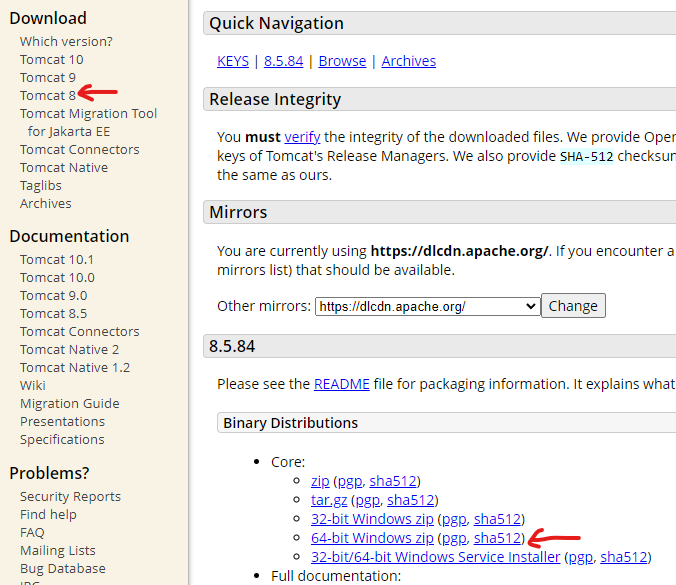Open Tomcat 9.0 documentation

click(x=53, y=295)
